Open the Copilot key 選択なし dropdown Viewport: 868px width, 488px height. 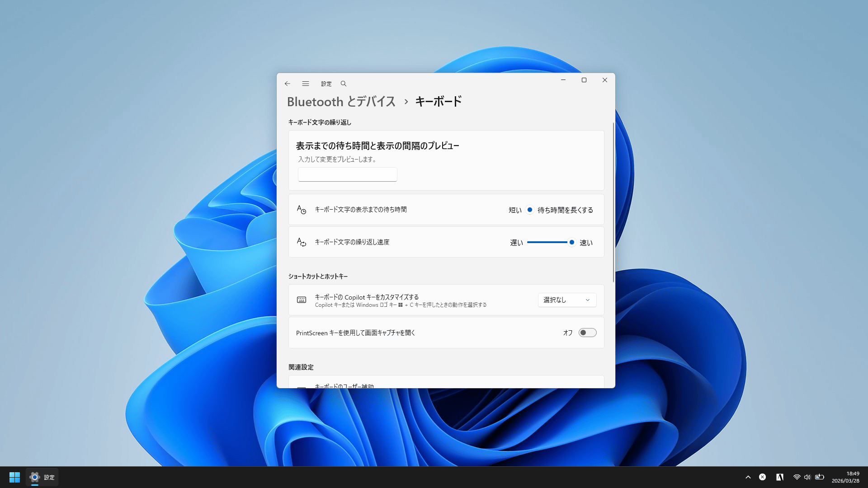[x=567, y=300]
